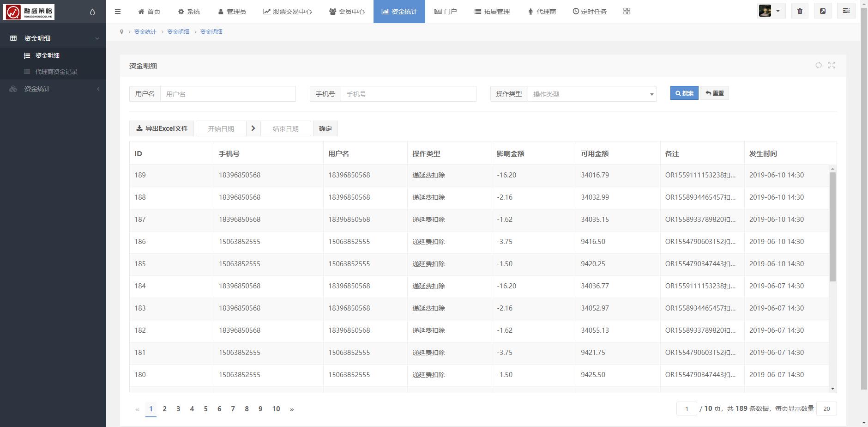Click the 开始日期 date field
Image resolution: width=868 pixels, height=427 pixels.
(x=221, y=128)
